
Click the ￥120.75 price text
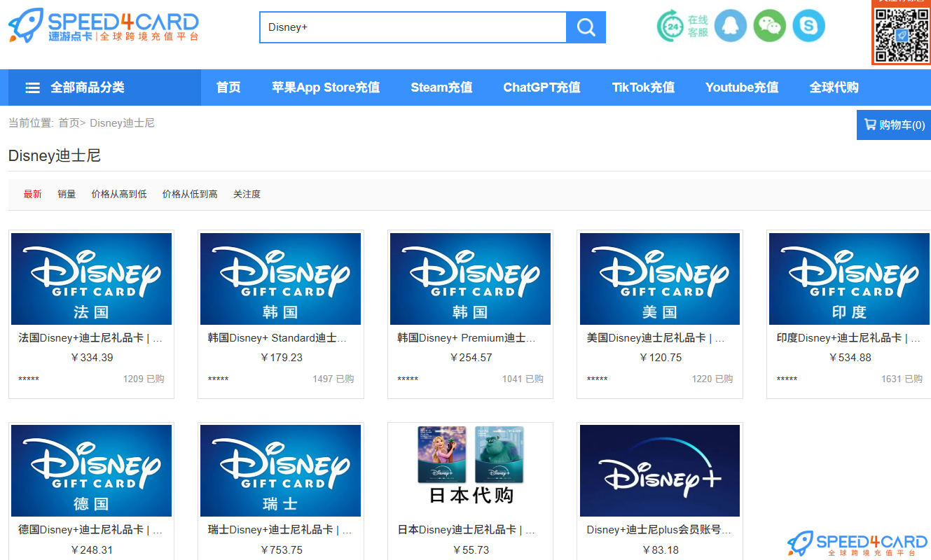pos(660,358)
